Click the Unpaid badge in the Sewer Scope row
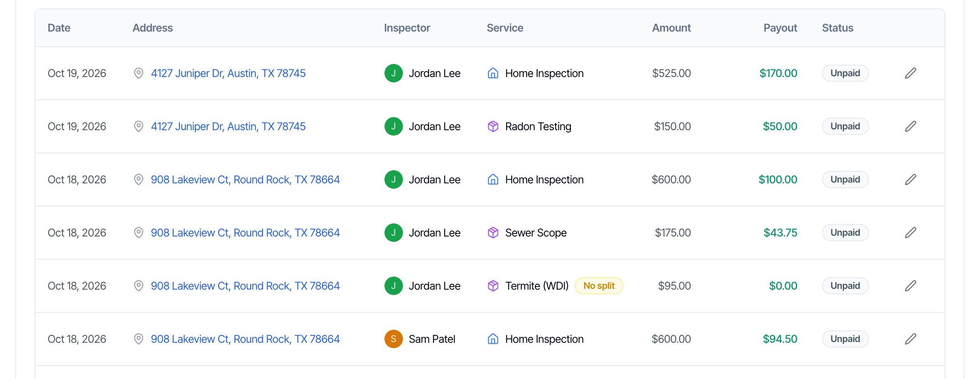 tap(845, 233)
